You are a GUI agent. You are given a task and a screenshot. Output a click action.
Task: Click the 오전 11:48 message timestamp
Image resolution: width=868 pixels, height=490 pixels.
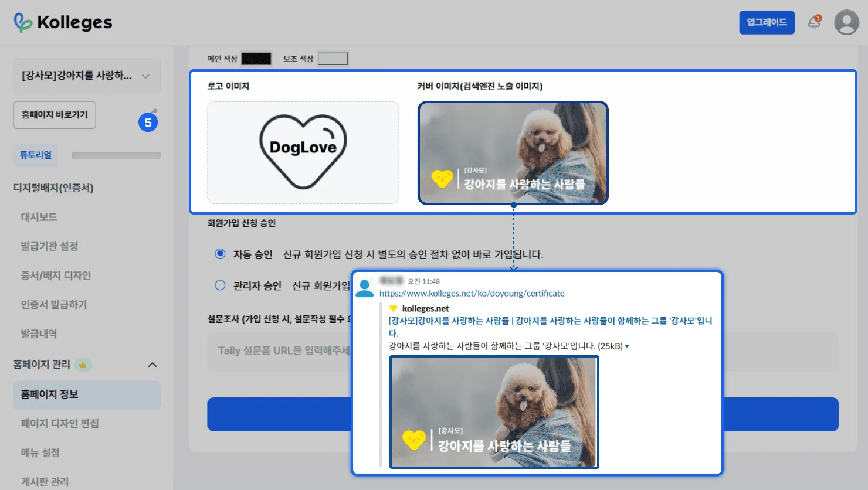pos(423,281)
